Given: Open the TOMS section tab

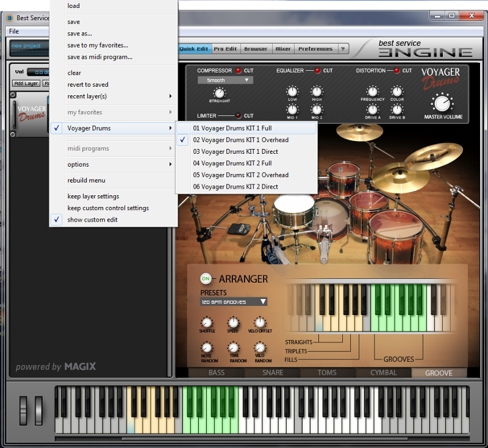Looking at the screenshot, I should [327, 373].
